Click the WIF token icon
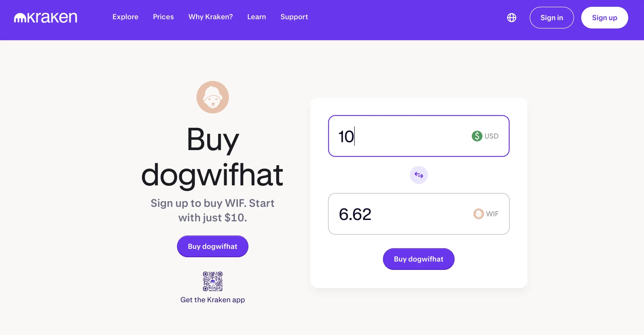Screen dimensions: 644x335 click(x=478, y=214)
